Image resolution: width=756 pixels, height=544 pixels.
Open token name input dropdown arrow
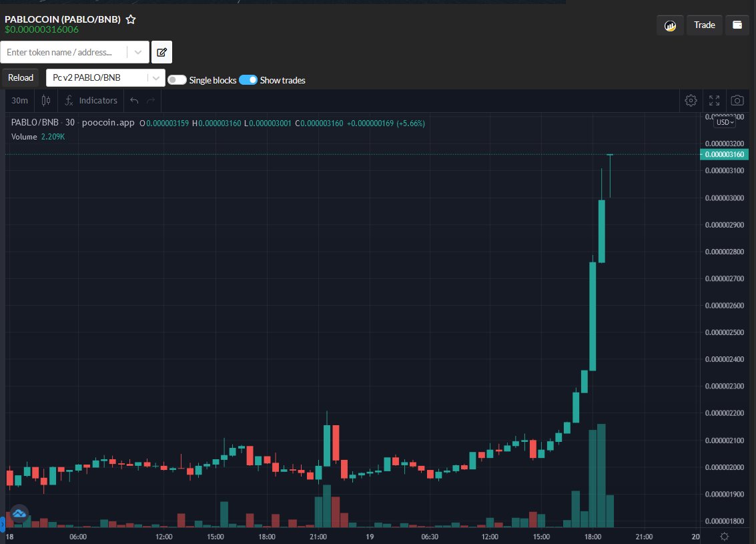click(138, 51)
